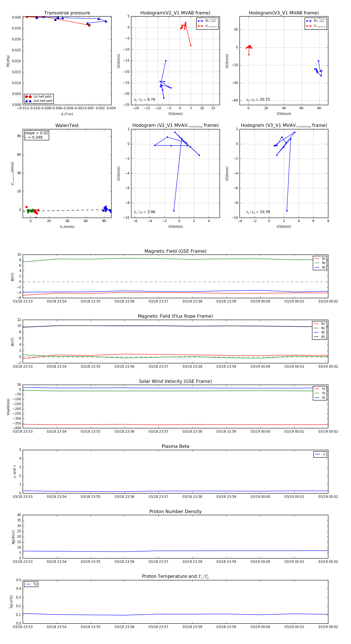Click the 'Vz' legend entry in Solar Wind Velocity

point(320,398)
